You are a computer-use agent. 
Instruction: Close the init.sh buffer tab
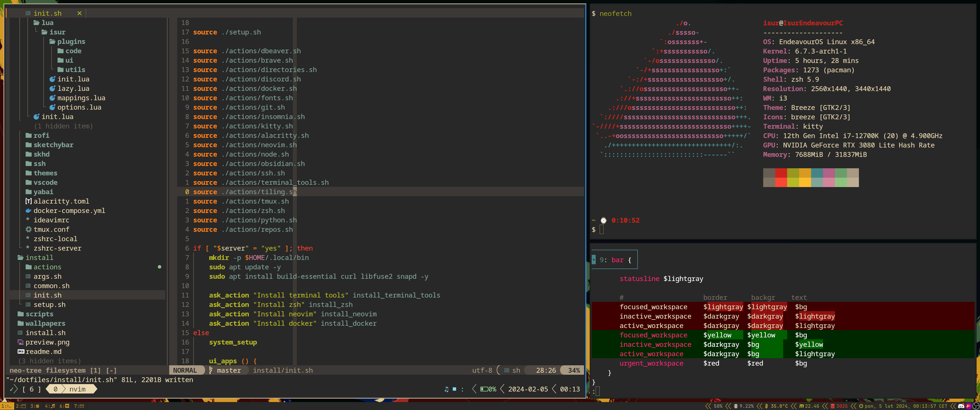click(79, 13)
